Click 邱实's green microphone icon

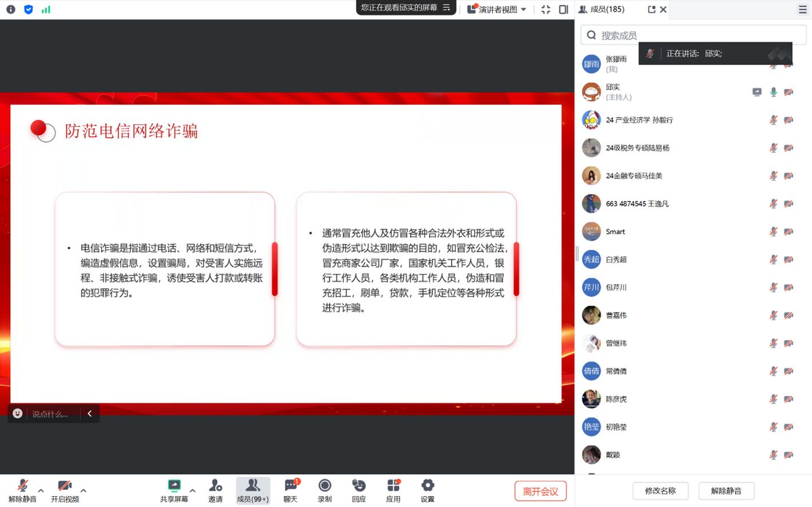coord(773,92)
